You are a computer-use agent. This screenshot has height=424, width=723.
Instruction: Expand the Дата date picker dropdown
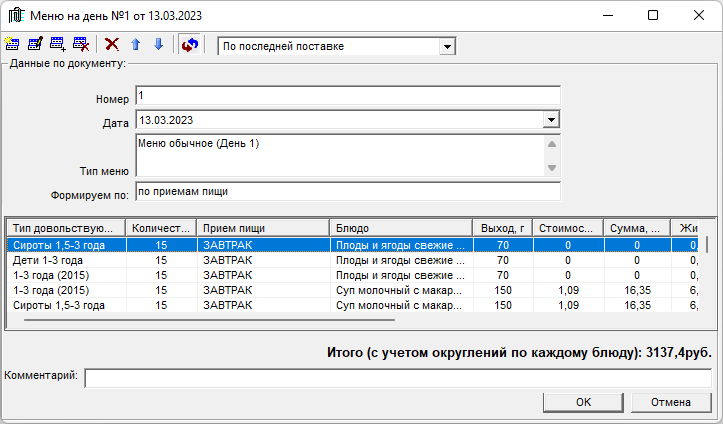pos(550,120)
